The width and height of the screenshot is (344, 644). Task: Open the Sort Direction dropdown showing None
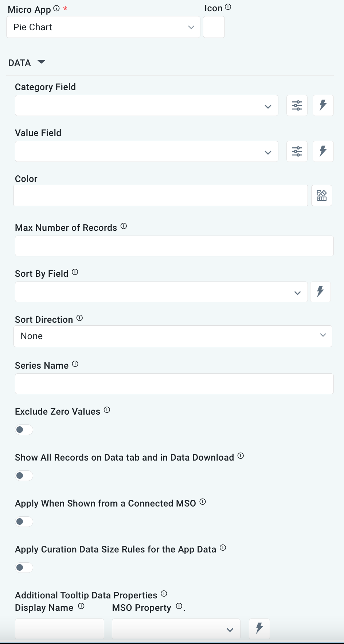173,336
